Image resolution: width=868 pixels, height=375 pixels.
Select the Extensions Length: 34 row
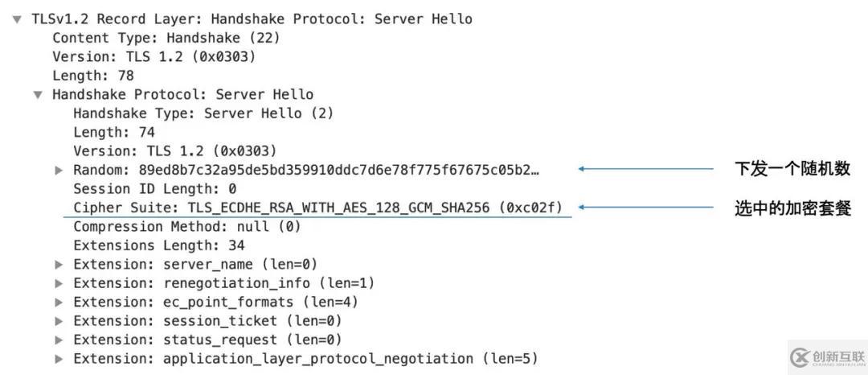click(x=158, y=245)
